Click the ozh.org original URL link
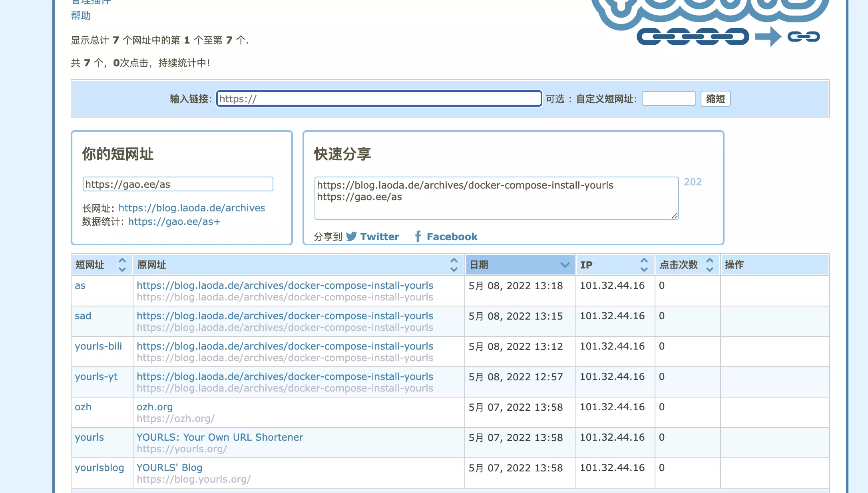Image resolution: width=868 pixels, height=493 pixels. click(155, 407)
